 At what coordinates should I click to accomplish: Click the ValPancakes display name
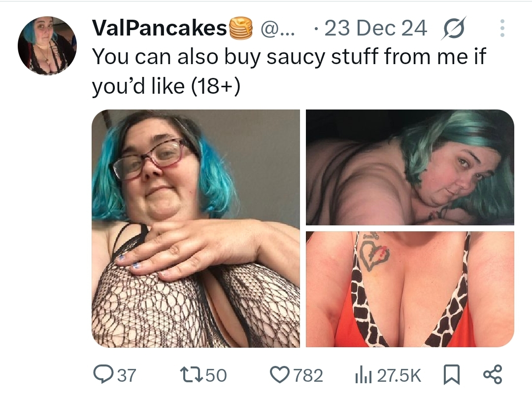point(160,28)
